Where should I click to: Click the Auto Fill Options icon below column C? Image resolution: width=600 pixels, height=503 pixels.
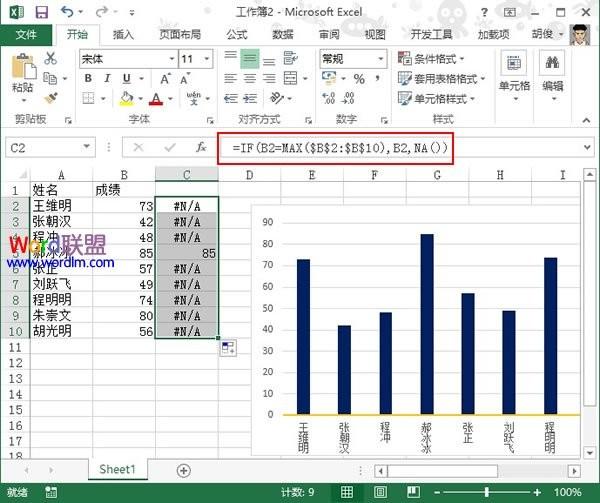(x=228, y=347)
